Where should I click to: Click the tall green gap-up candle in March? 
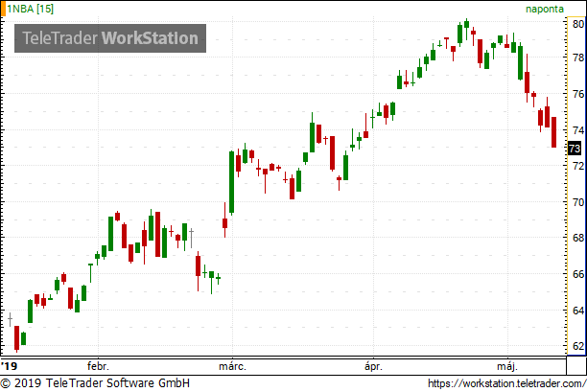tap(232, 182)
